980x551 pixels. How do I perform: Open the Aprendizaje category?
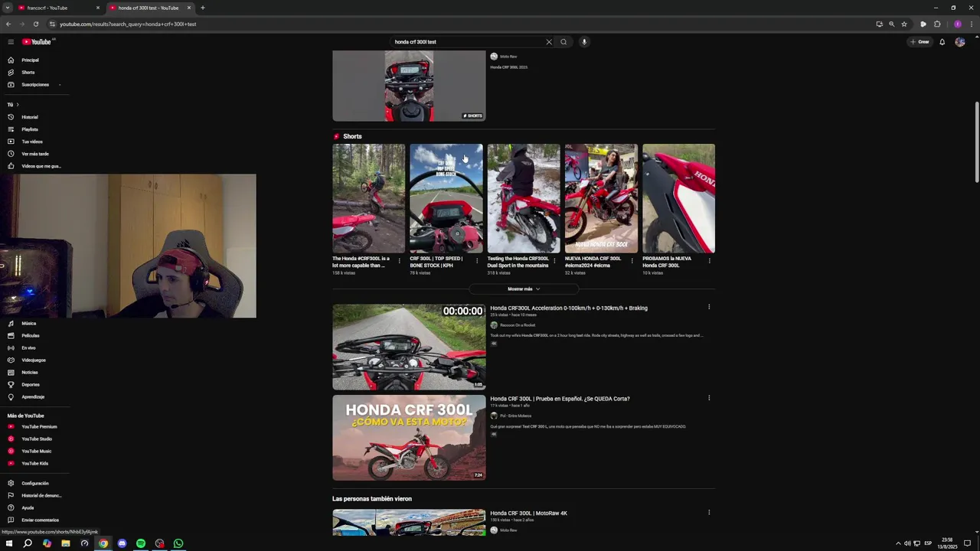[x=34, y=396]
